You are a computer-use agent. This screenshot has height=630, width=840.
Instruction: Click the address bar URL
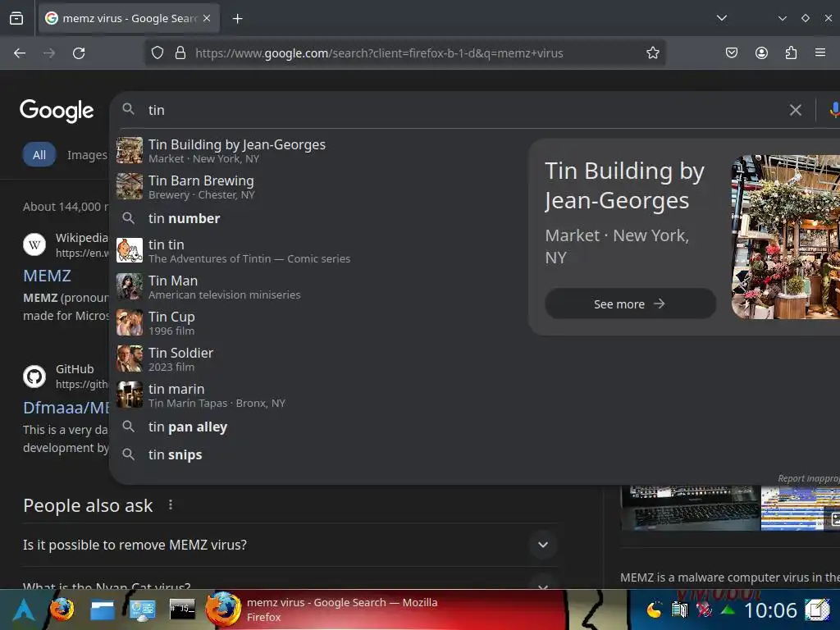[x=379, y=53]
